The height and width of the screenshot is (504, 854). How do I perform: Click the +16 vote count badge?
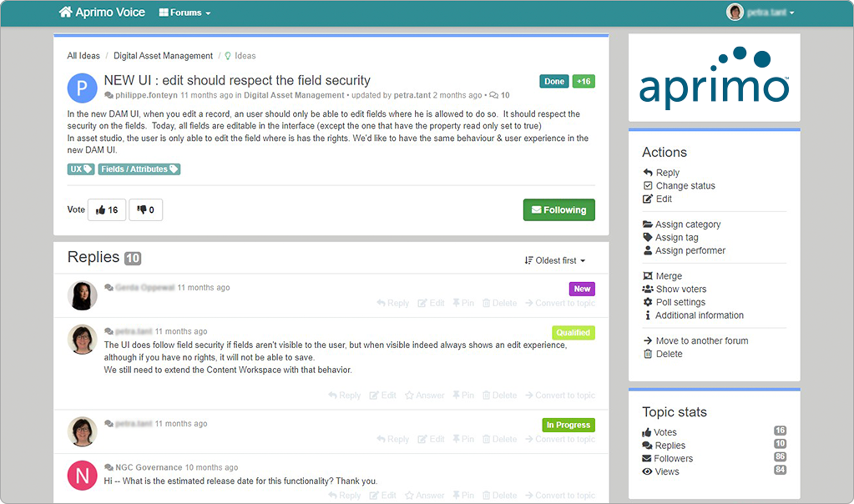click(x=584, y=81)
